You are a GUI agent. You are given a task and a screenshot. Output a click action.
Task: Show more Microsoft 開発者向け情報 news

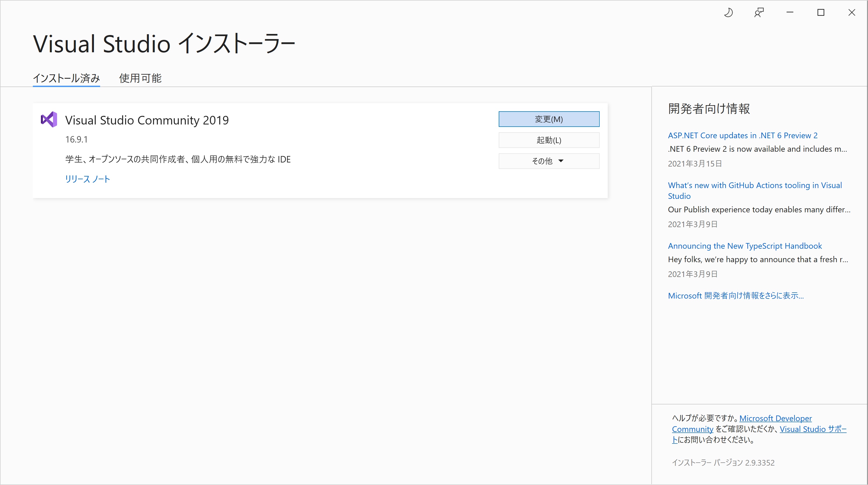coord(736,296)
